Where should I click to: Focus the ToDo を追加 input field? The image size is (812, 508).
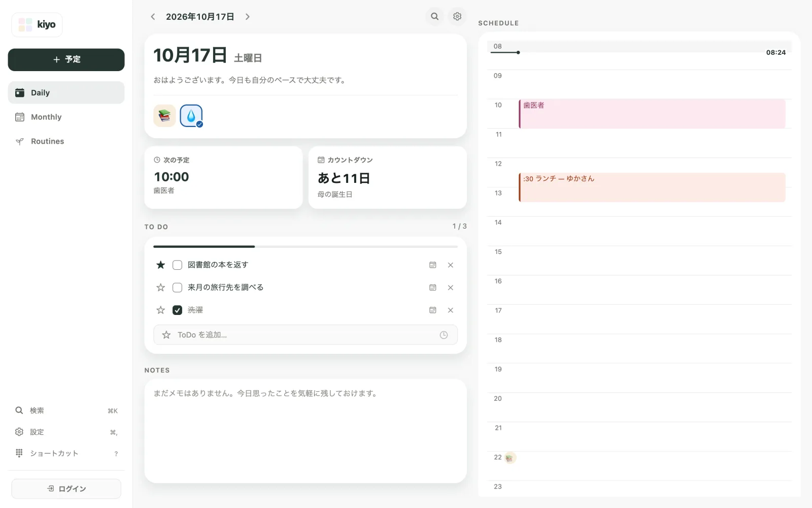point(306,335)
